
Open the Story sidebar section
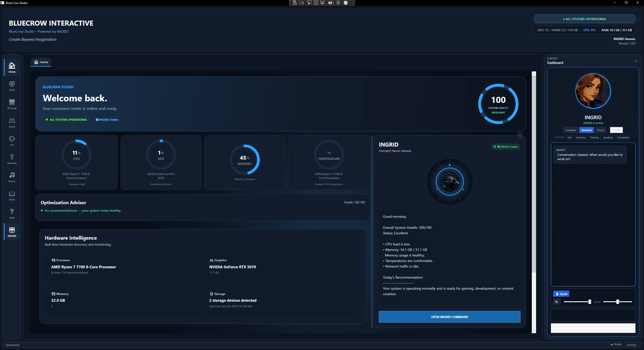[x=12, y=196]
